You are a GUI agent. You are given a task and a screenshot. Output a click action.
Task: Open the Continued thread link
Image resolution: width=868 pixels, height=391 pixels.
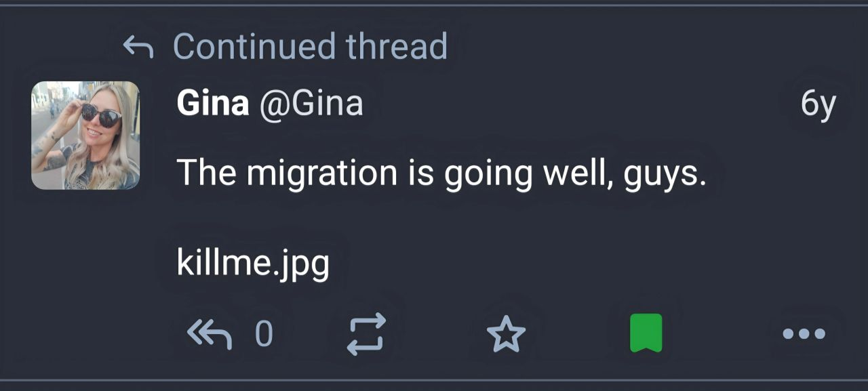point(310,46)
